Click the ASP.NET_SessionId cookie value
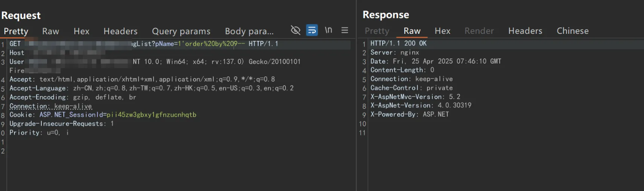Screen dimensions: 644x191 (151, 115)
